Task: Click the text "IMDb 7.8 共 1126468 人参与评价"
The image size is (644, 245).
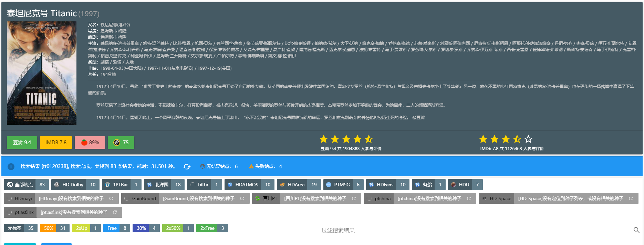Action: coord(512,149)
